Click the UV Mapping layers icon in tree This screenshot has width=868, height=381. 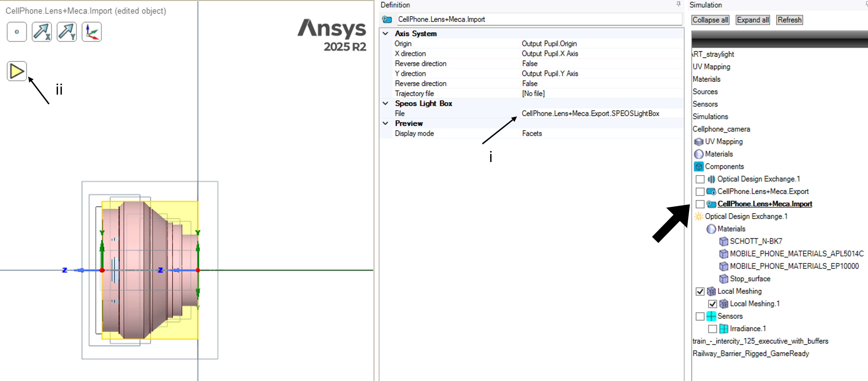[x=699, y=142]
